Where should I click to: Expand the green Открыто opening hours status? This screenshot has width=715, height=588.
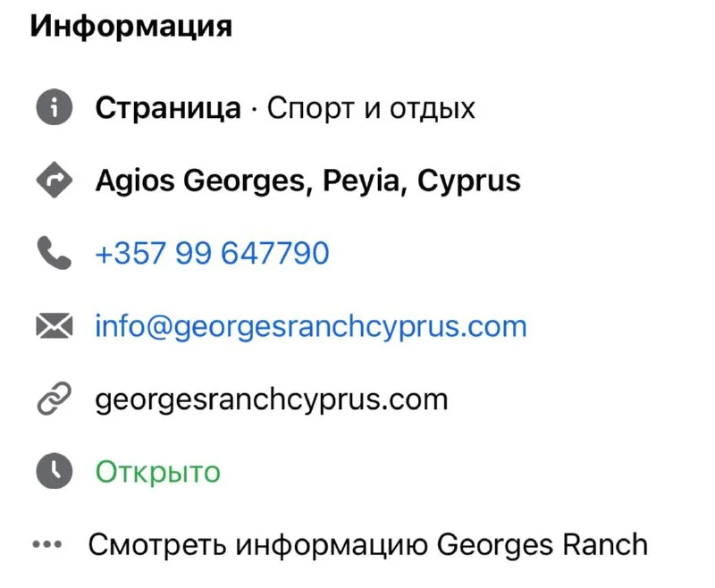click(x=157, y=472)
